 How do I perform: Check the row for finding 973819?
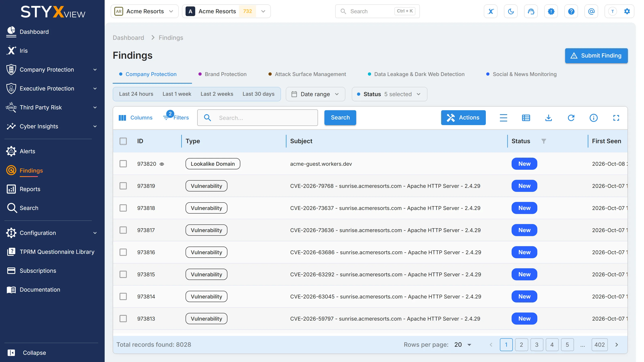123,186
